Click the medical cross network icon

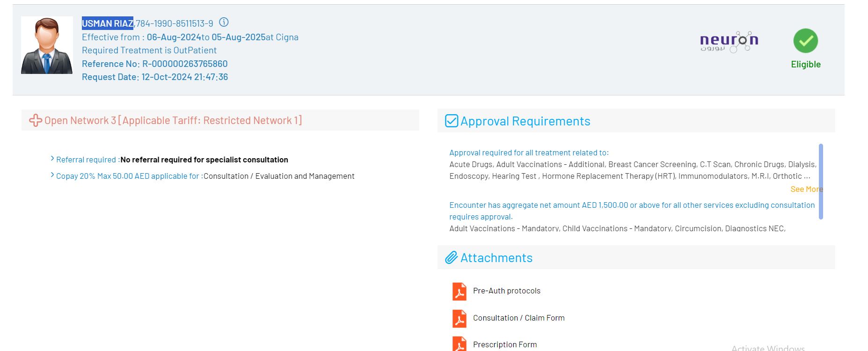pos(36,121)
